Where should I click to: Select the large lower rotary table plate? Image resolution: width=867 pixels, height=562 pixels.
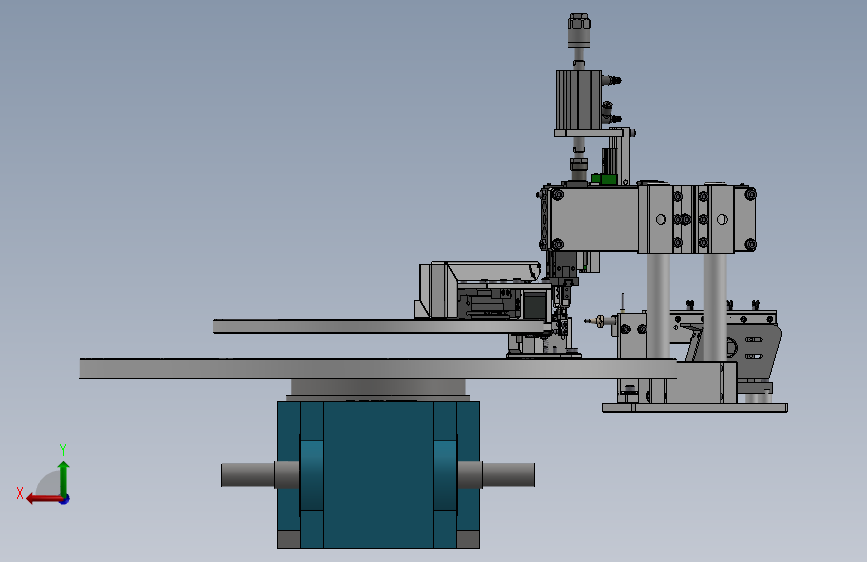pyautogui.click(x=378, y=369)
